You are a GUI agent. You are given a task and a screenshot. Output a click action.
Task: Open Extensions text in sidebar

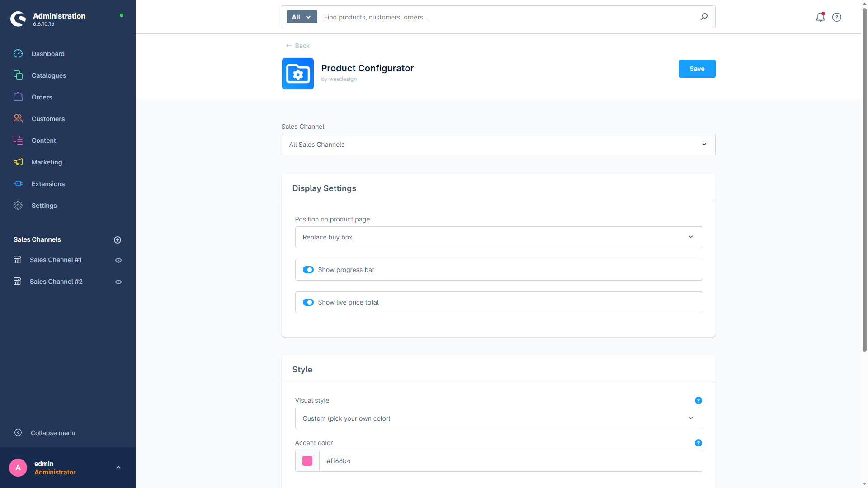coord(48,184)
